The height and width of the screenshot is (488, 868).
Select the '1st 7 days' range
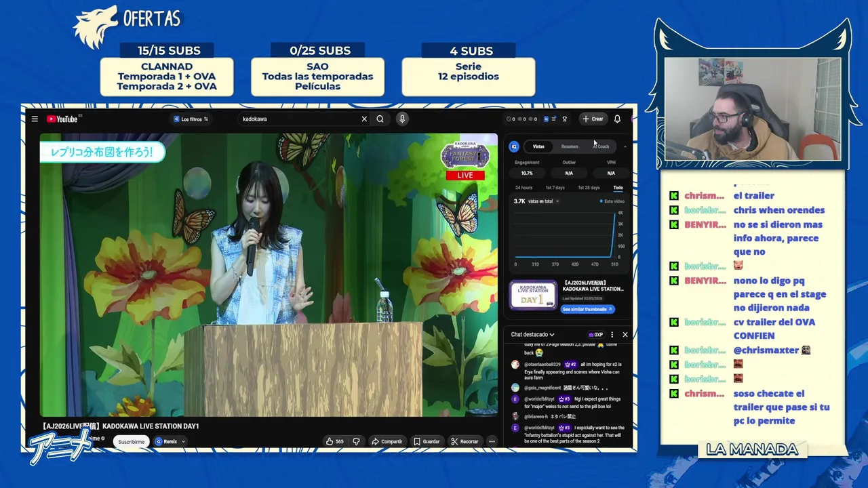(555, 188)
